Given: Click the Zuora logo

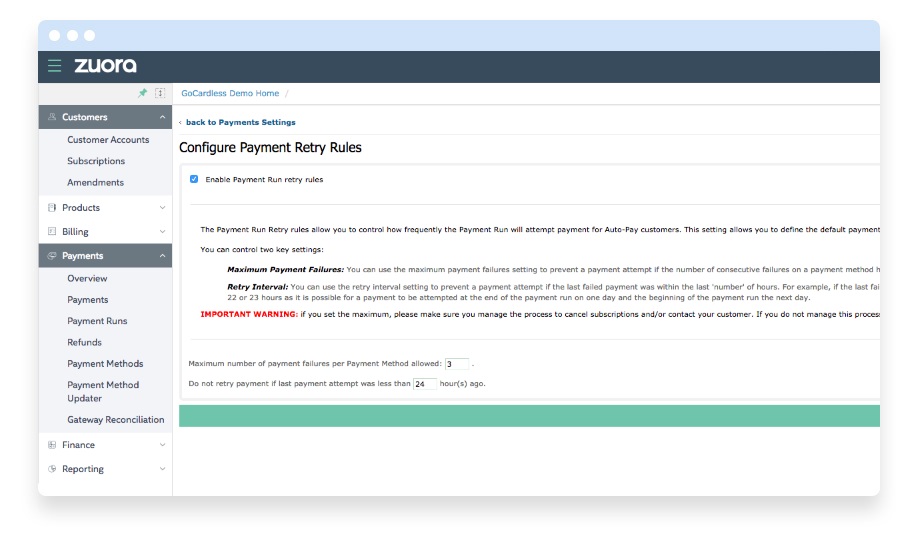Looking at the screenshot, I should 105,66.
